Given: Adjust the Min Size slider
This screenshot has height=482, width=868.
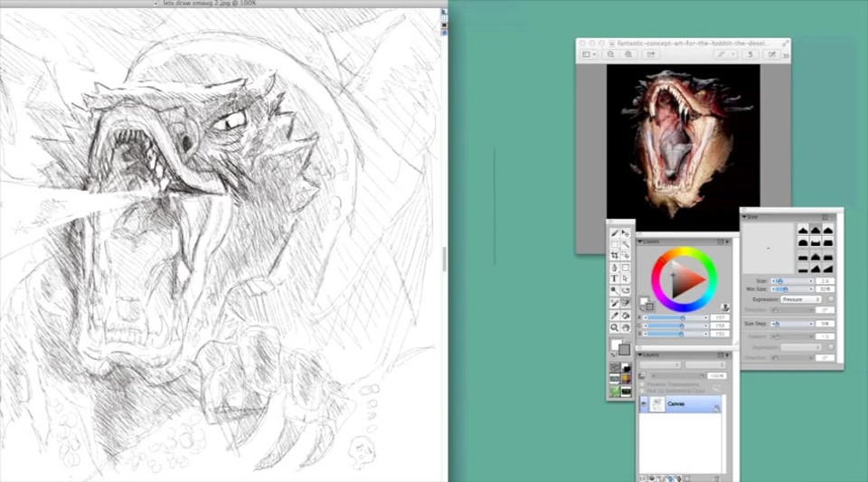Looking at the screenshot, I should (x=792, y=288).
